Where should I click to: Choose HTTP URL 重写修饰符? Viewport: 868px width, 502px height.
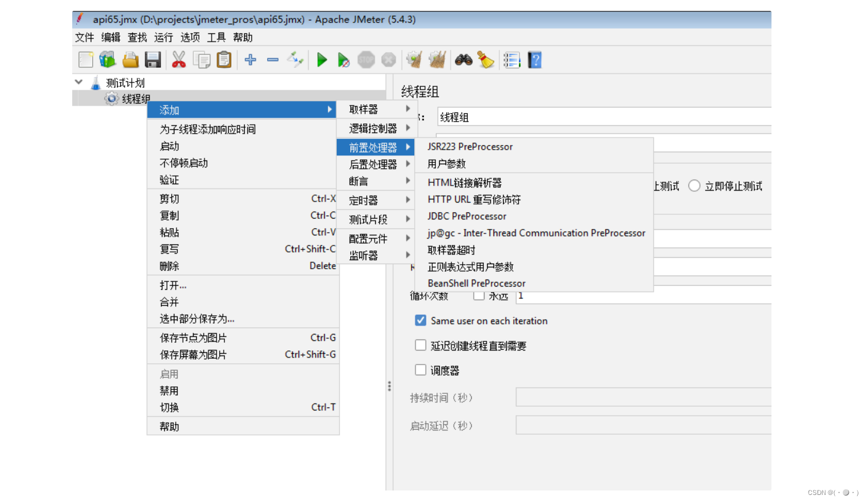point(534,200)
